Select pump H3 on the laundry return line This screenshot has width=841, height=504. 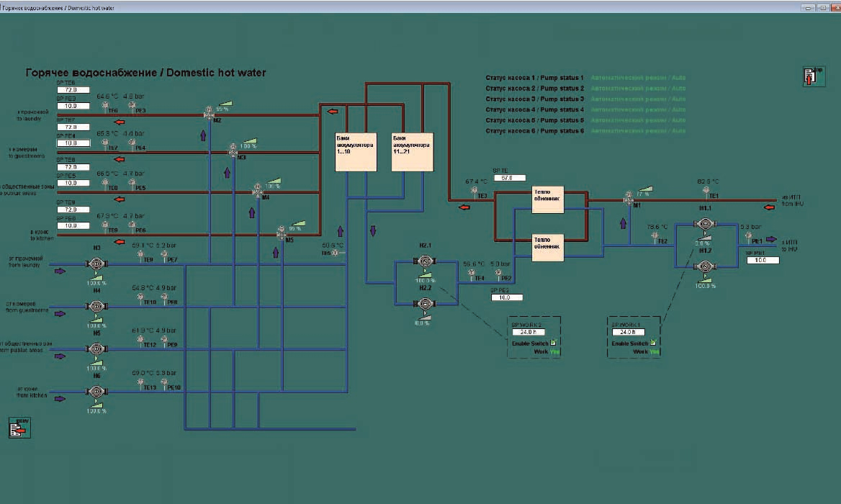(96, 264)
